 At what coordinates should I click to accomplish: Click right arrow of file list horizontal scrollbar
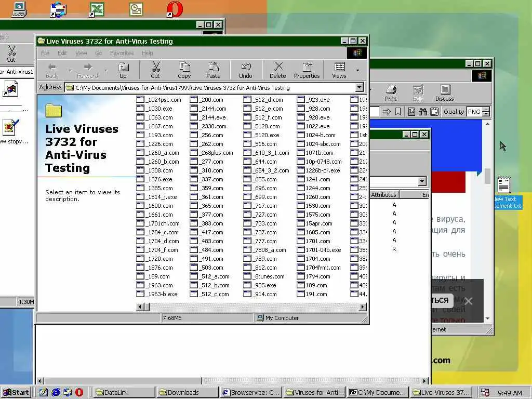(362, 307)
